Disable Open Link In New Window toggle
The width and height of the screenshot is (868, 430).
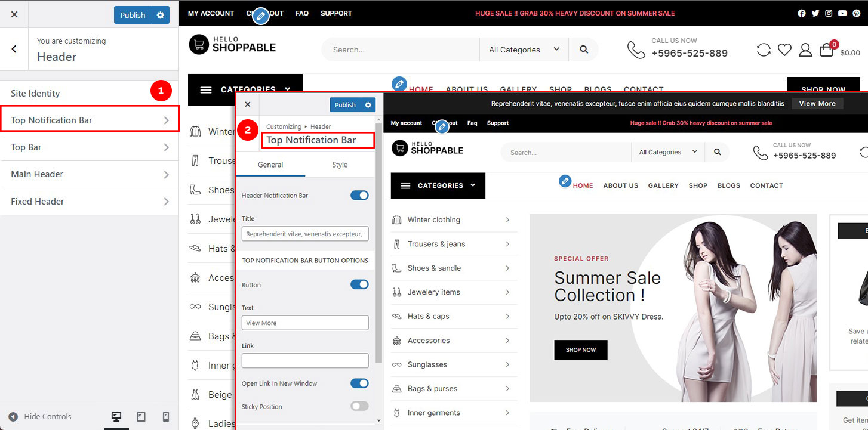[x=359, y=383]
